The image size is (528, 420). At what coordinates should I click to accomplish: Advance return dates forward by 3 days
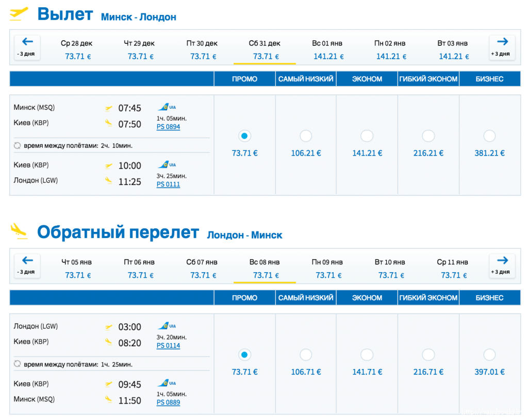(x=502, y=265)
